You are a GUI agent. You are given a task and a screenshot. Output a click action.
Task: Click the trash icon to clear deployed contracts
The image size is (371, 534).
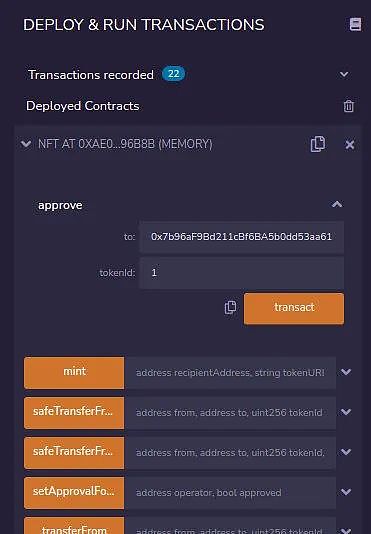pyautogui.click(x=349, y=106)
